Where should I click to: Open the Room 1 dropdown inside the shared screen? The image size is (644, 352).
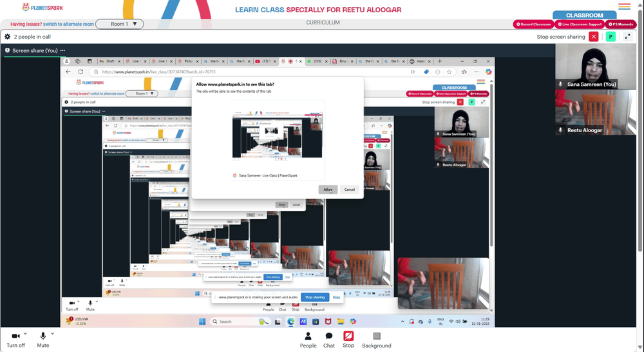tap(141, 93)
